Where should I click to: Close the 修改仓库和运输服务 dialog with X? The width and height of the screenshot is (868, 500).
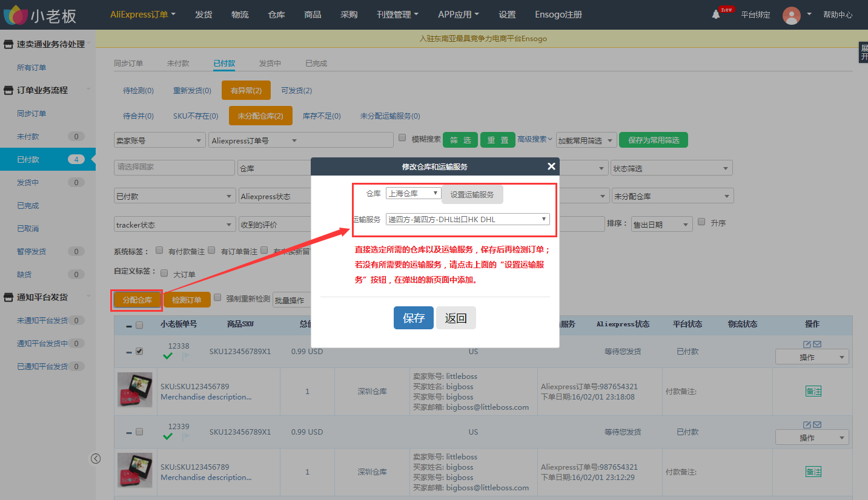coord(551,166)
